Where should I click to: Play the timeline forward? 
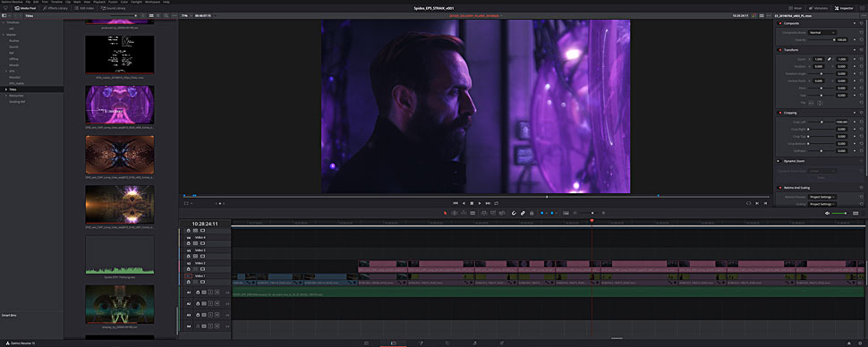(480, 203)
